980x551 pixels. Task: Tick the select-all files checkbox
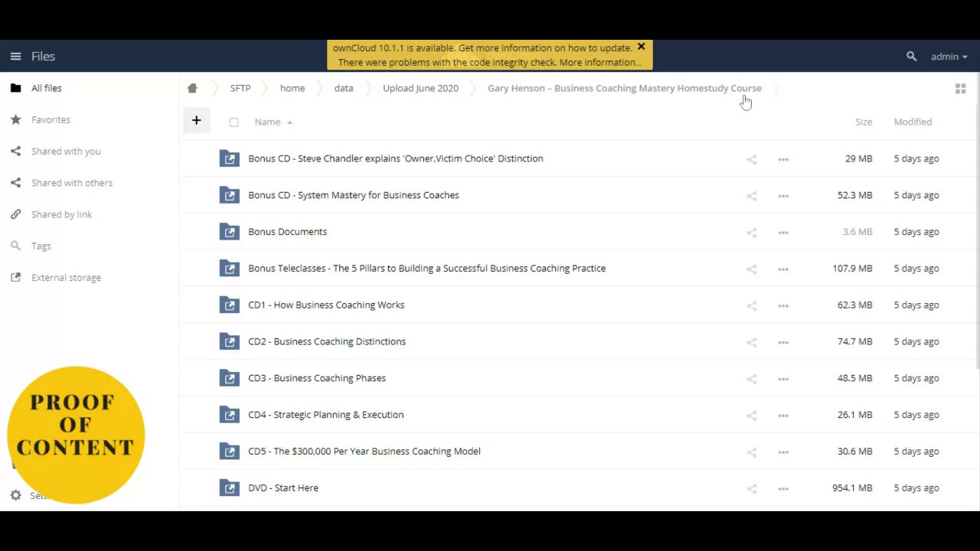[x=234, y=122]
